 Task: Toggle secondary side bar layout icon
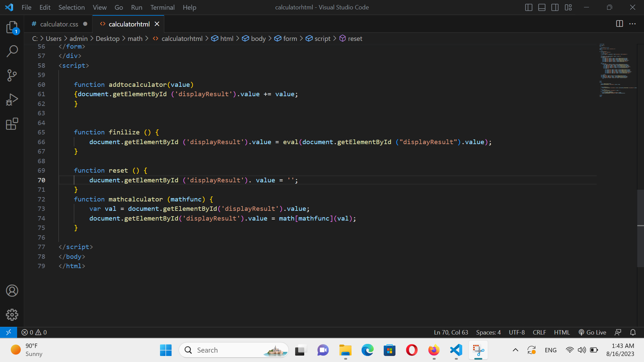pos(555,7)
